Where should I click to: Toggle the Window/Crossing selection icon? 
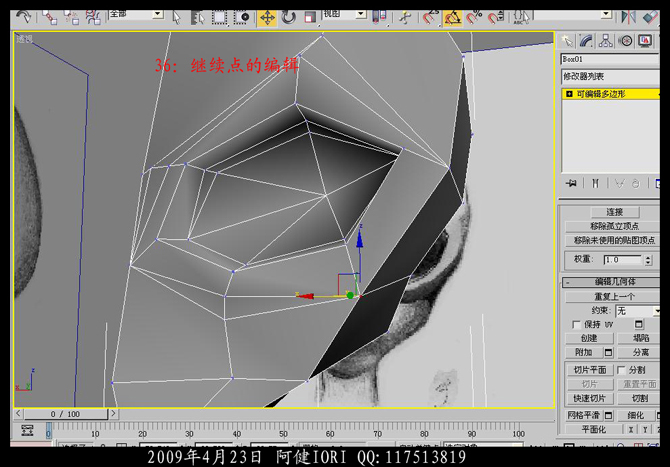click(x=241, y=18)
